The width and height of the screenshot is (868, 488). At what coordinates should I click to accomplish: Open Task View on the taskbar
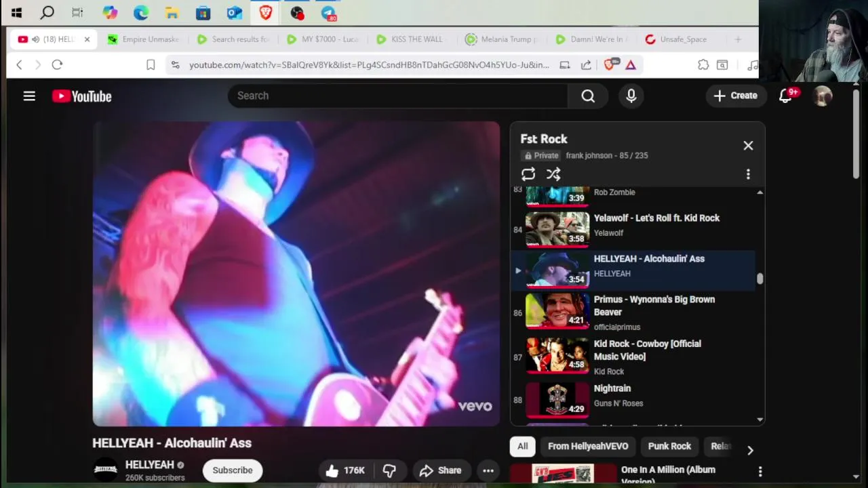tap(77, 12)
